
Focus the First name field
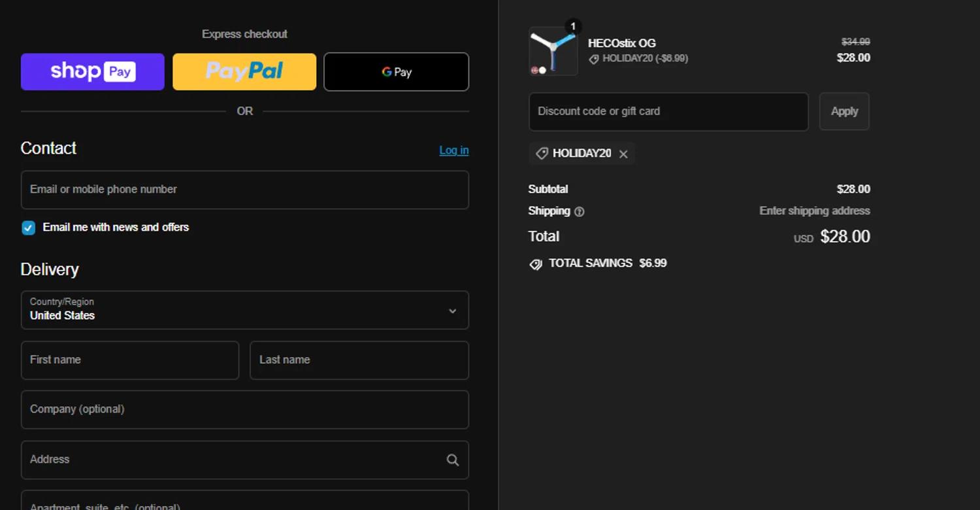(130, 360)
